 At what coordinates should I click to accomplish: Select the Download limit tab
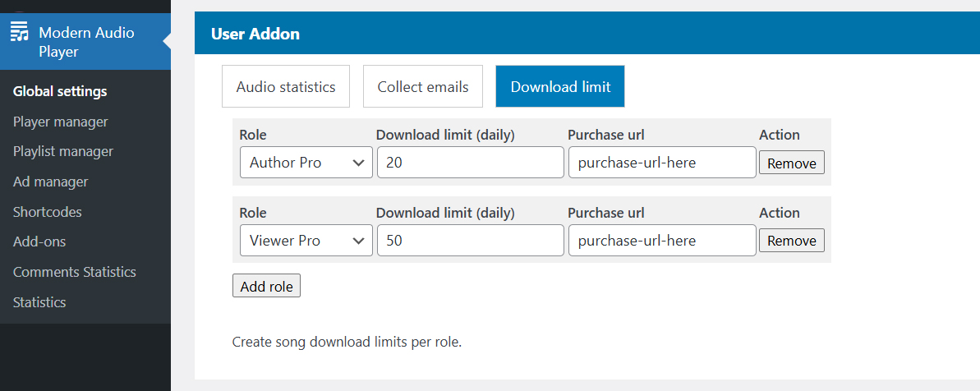click(x=560, y=87)
